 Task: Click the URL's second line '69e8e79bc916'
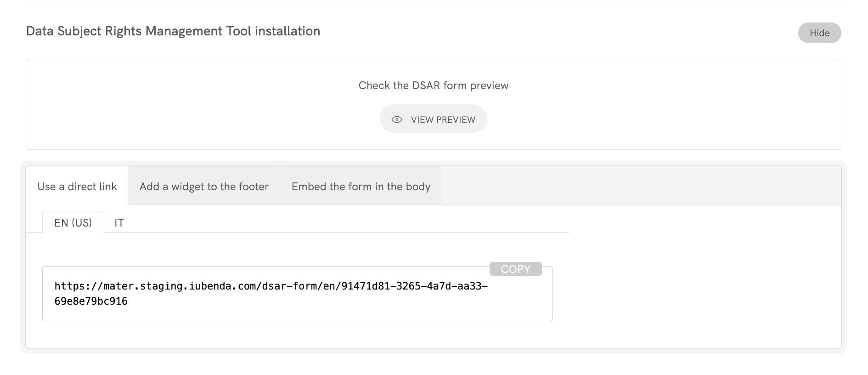[x=91, y=301]
